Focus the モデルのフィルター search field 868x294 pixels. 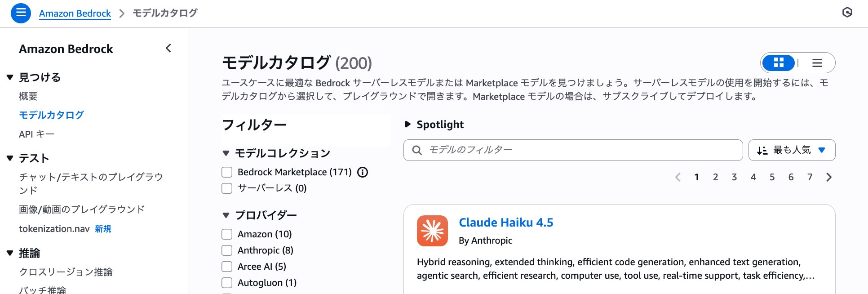pos(580,150)
